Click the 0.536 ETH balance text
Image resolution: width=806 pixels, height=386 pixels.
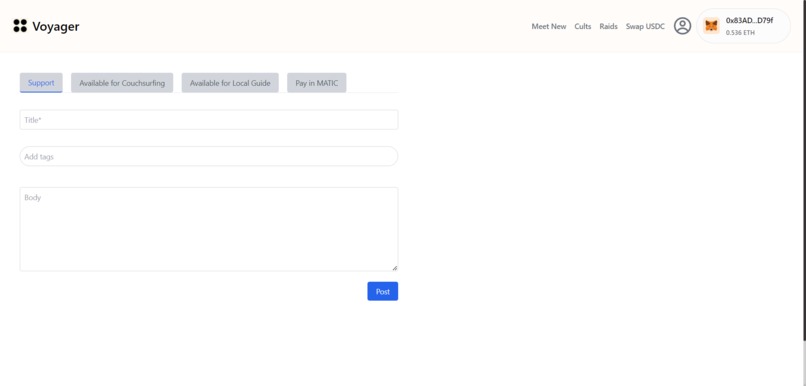740,32
